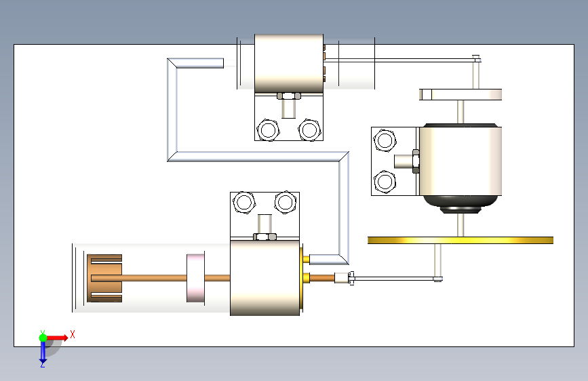Select hex nut on lower cylinder stud
This screenshot has height=381, width=588.
pos(264,237)
